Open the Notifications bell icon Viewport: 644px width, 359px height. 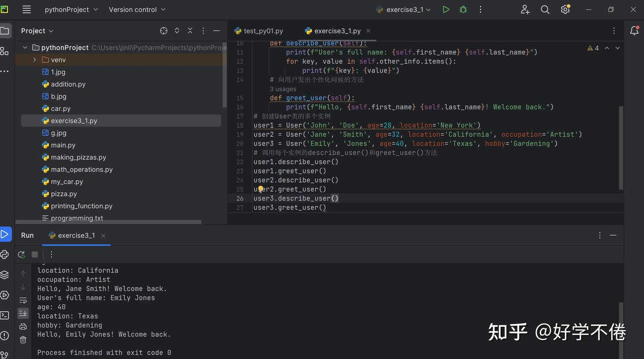[x=634, y=30]
